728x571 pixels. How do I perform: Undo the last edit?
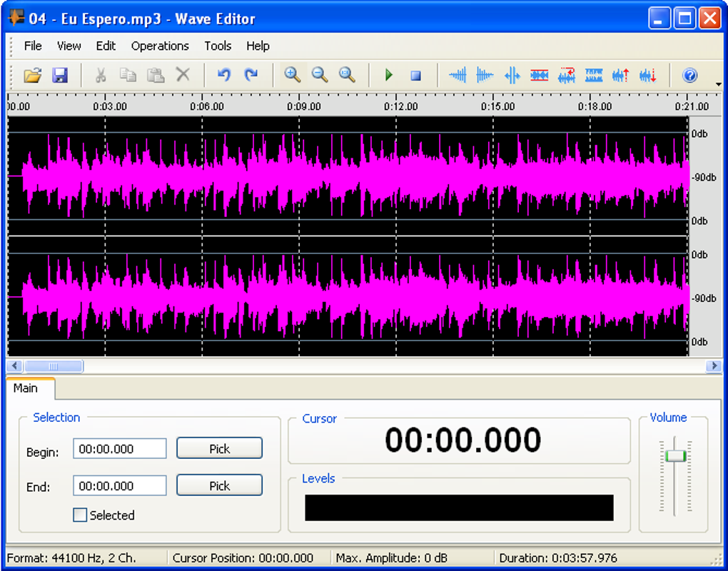point(224,75)
